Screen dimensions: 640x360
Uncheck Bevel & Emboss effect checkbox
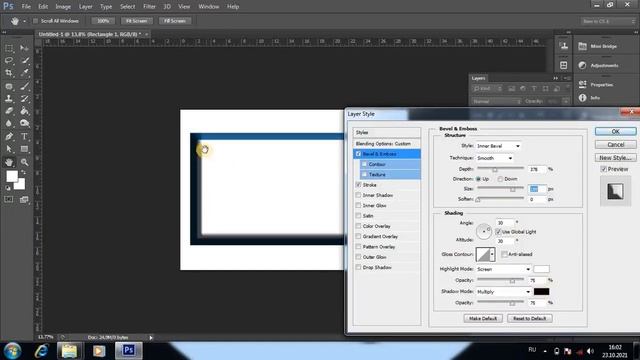(358, 154)
